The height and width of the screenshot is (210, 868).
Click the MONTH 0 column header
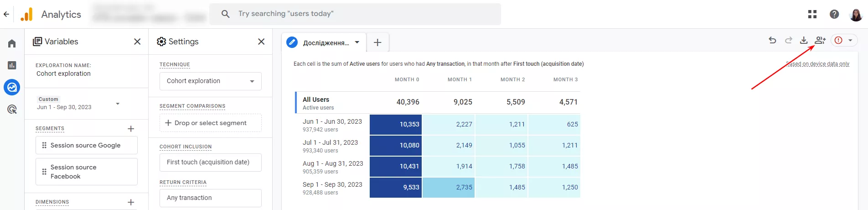click(x=407, y=79)
